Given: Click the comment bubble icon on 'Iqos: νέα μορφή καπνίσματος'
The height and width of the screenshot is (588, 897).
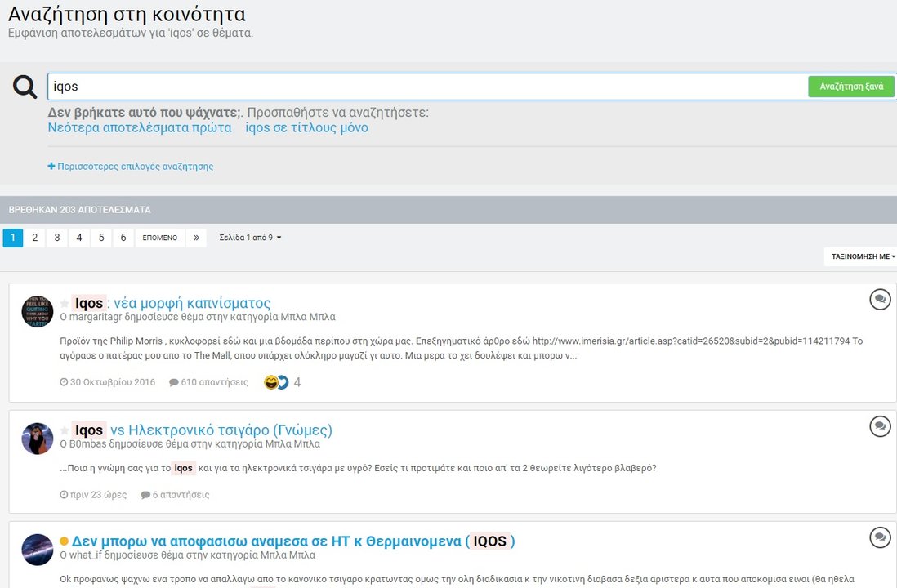Looking at the screenshot, I should click(x=880, y=299).
